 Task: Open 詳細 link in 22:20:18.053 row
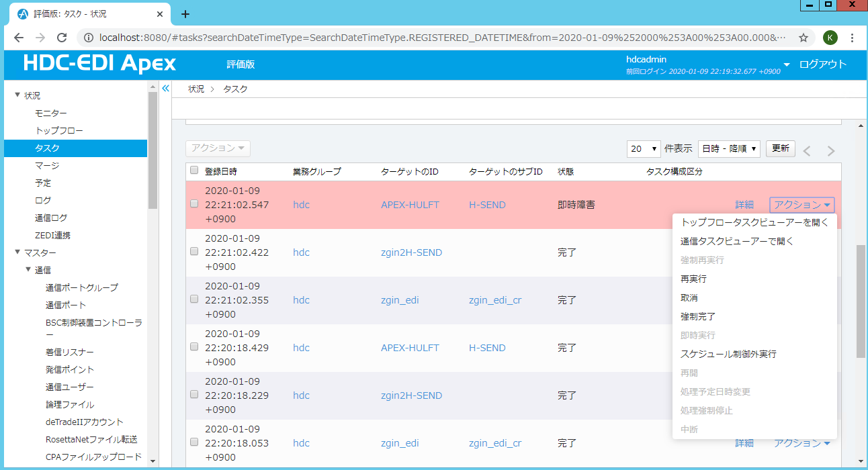(x=744, y=443)
